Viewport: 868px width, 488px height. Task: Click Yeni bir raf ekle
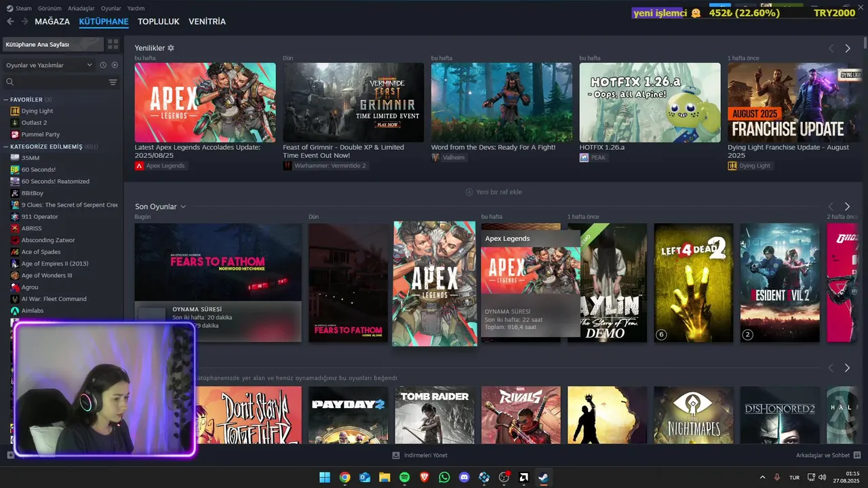point(493,192)
